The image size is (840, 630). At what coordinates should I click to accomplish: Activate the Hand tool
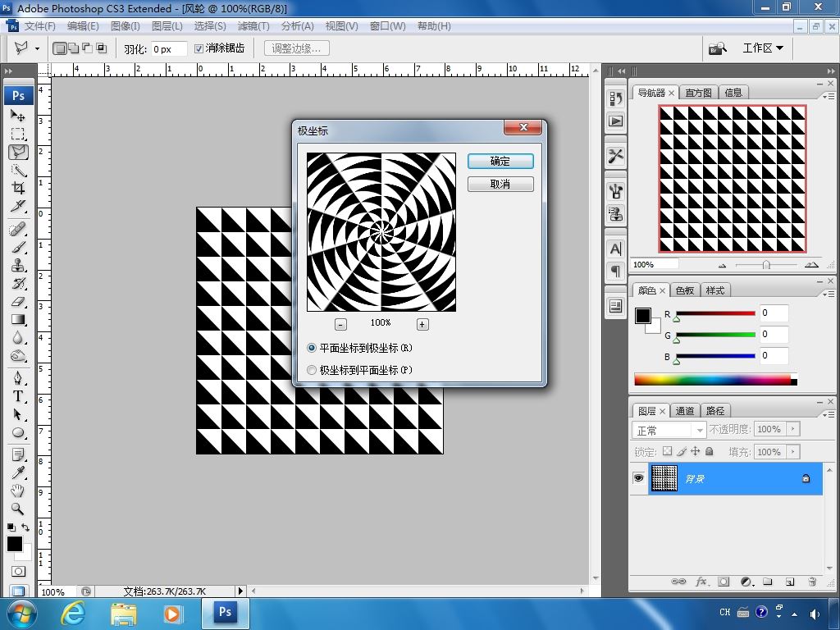18,491
